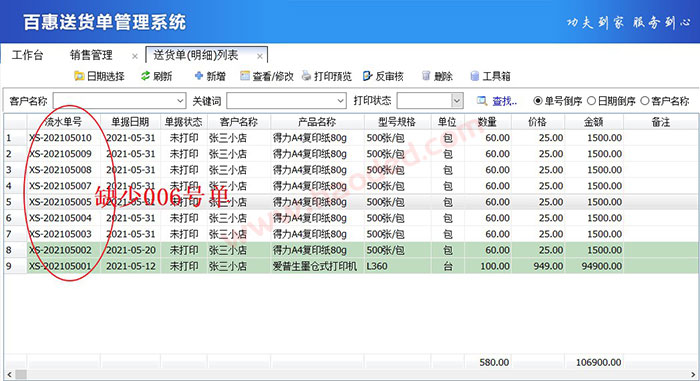Click the 查找 search icon
The height and width of the screenshot is (381, 700).
point(482,101)
